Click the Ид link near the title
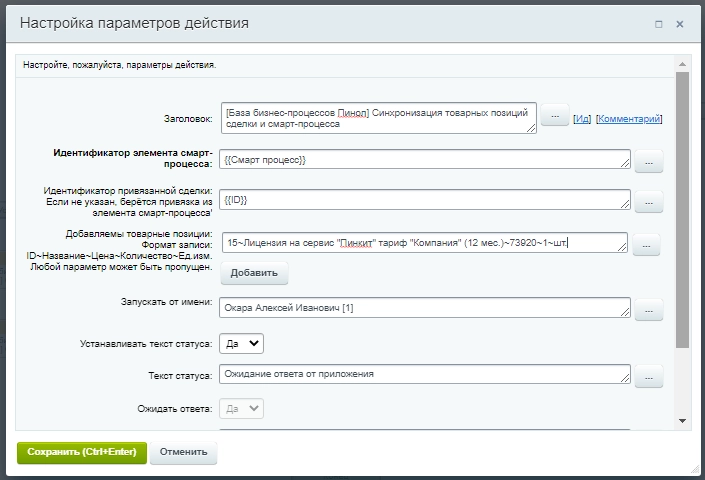Viewport: 705px width, 480px height. [581, 118]
